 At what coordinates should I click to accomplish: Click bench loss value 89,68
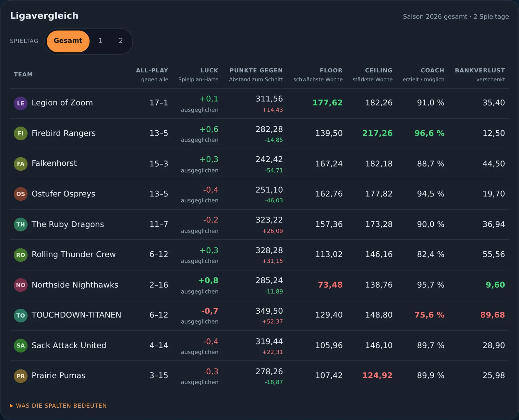point(492,315)
